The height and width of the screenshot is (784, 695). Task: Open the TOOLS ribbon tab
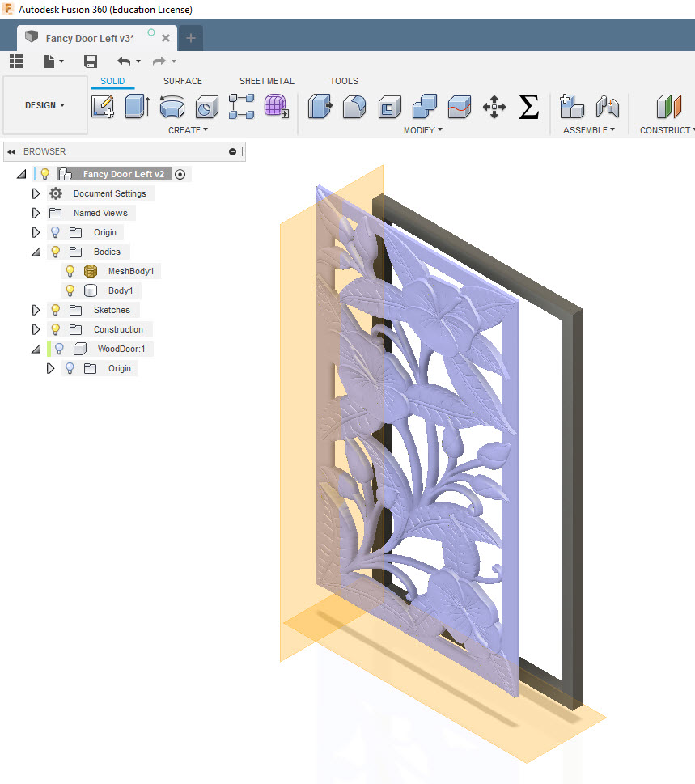click(x=344, y=81)
